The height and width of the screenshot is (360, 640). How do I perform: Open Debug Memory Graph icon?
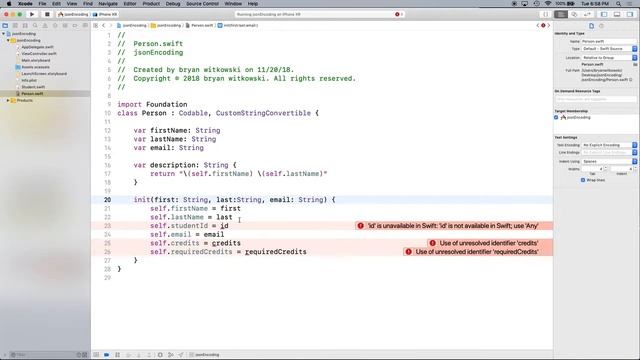(x=171, y=355)
